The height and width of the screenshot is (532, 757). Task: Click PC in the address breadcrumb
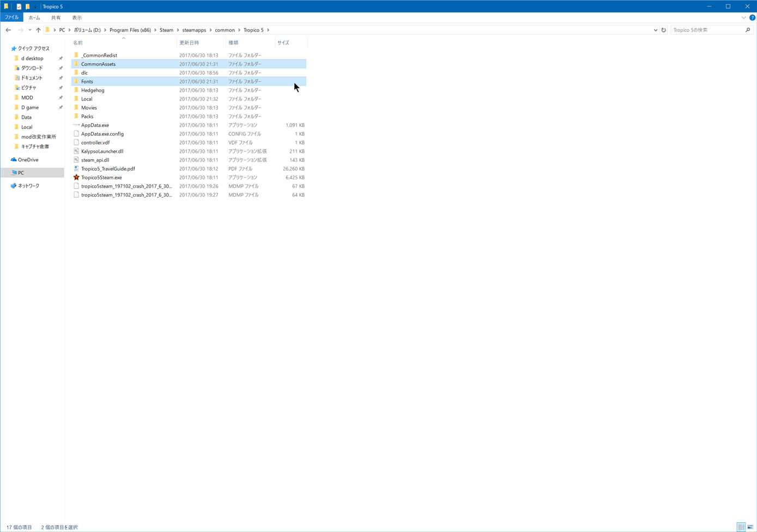(62, 30)
